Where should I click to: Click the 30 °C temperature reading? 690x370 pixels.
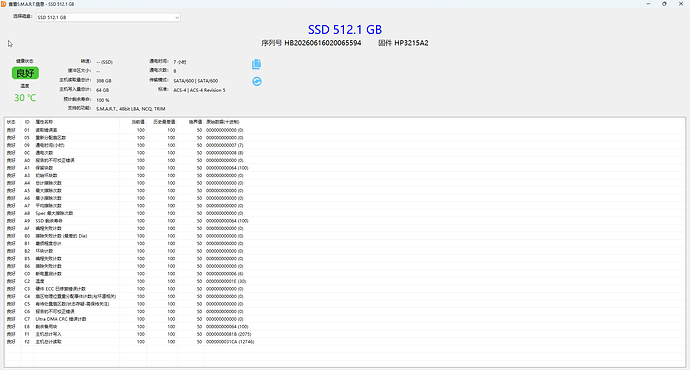25,98
